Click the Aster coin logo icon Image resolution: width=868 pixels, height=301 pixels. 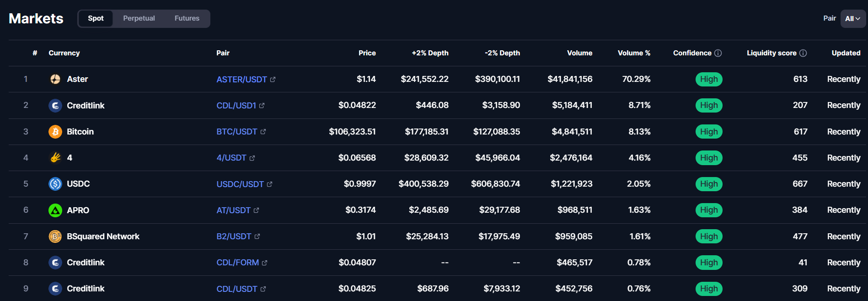tap(55, 79)
